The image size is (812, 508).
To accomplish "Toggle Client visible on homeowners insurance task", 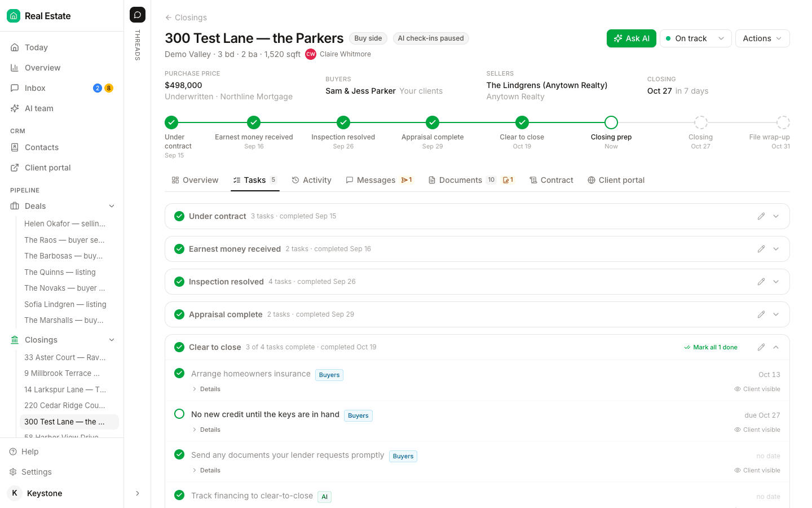I will tap(757, 389).
